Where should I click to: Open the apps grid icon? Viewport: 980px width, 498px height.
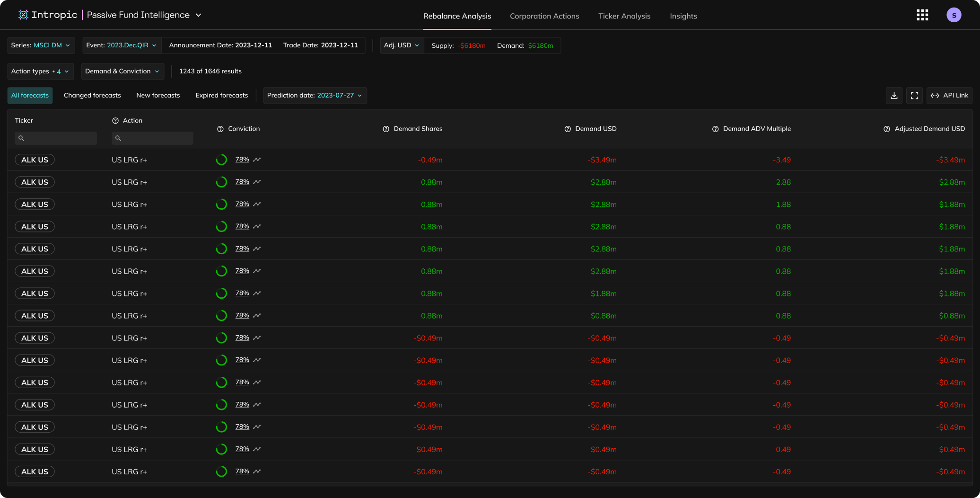922,15
